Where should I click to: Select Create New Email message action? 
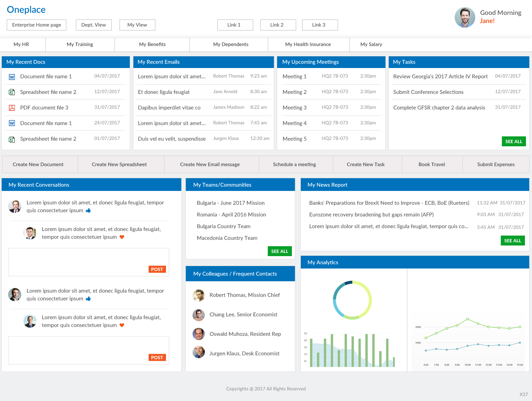pos(210,164)
